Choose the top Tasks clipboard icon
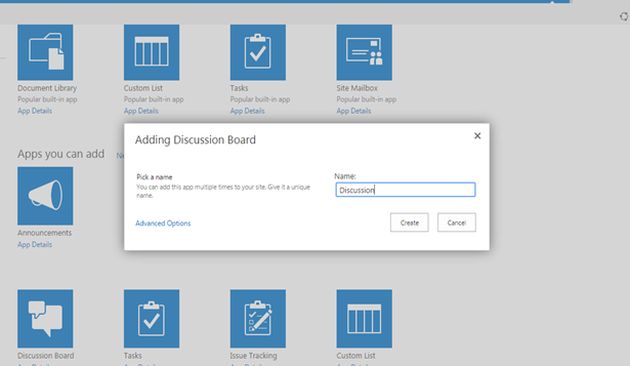 click(x=258, y=52)
